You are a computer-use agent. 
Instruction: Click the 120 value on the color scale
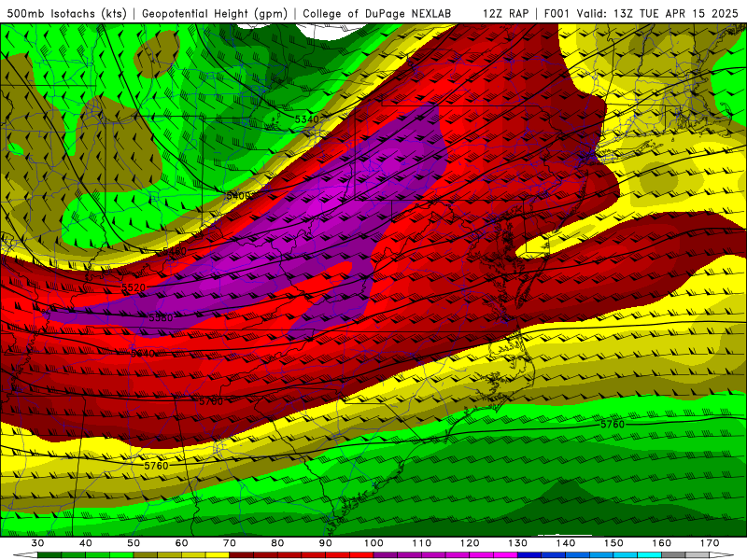coord(470,543)
